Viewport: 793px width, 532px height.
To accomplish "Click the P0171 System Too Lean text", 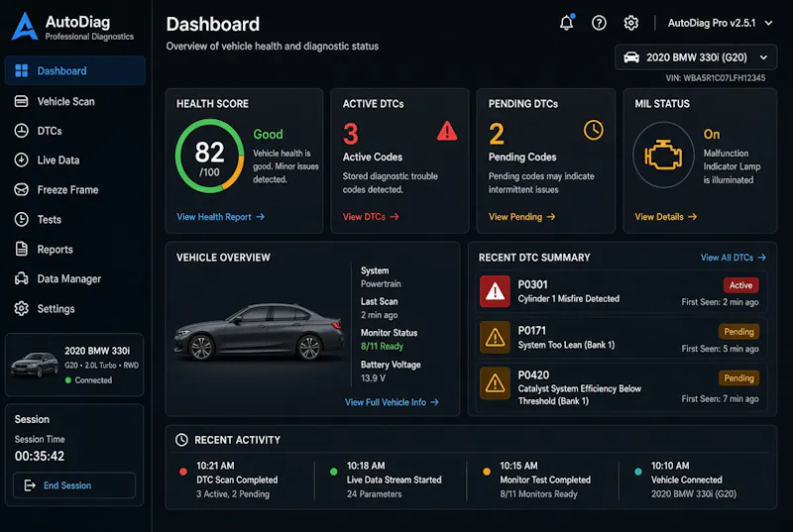I will [566, 338].
